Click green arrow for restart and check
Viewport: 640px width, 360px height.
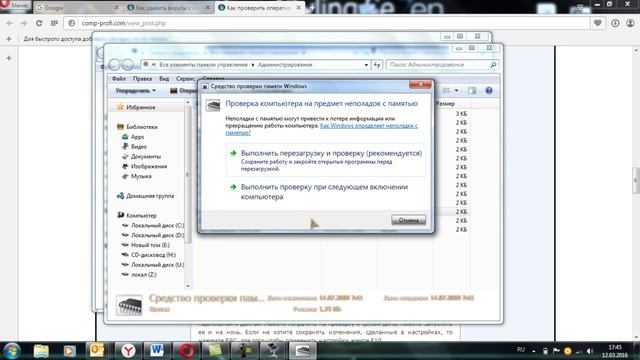click(x=233, y=153)
